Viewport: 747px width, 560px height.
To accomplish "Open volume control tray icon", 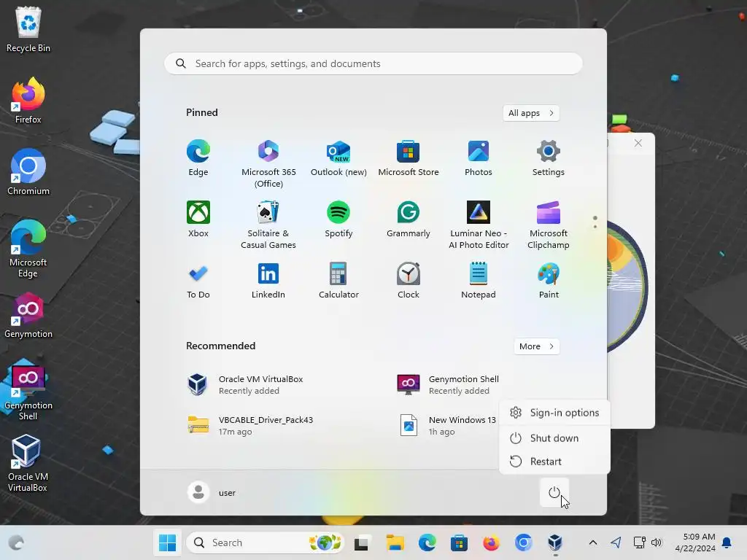I will click(657, 542).
